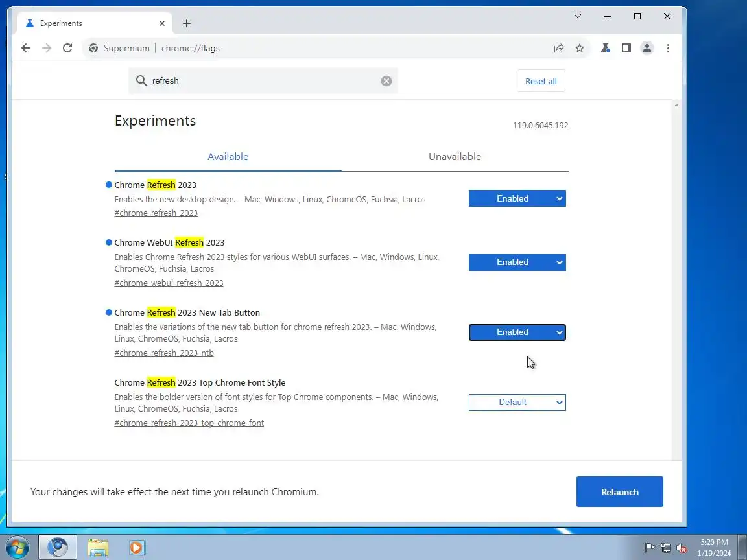Open the Windows Start button
This screenshot has height=560, width=747.
coord(17,547)
